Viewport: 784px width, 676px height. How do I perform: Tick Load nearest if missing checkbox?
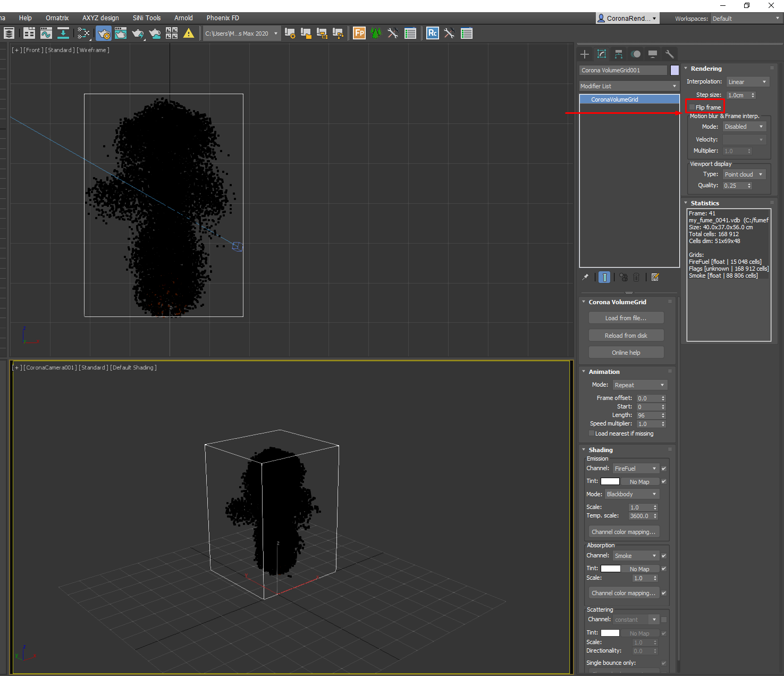(592, 433)
